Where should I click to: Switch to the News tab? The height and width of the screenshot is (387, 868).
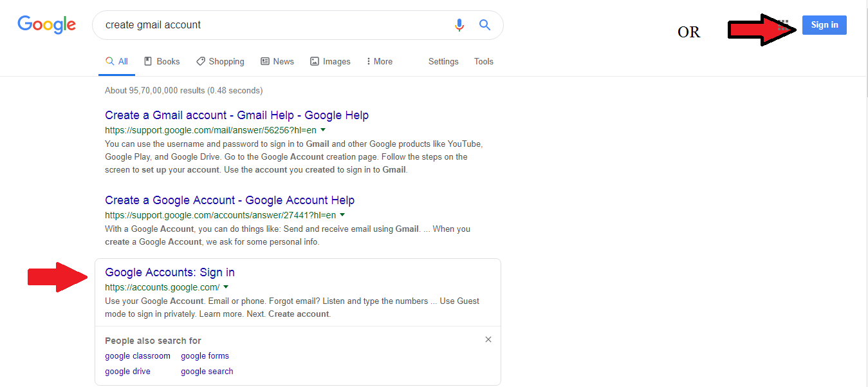click(277, 62)
